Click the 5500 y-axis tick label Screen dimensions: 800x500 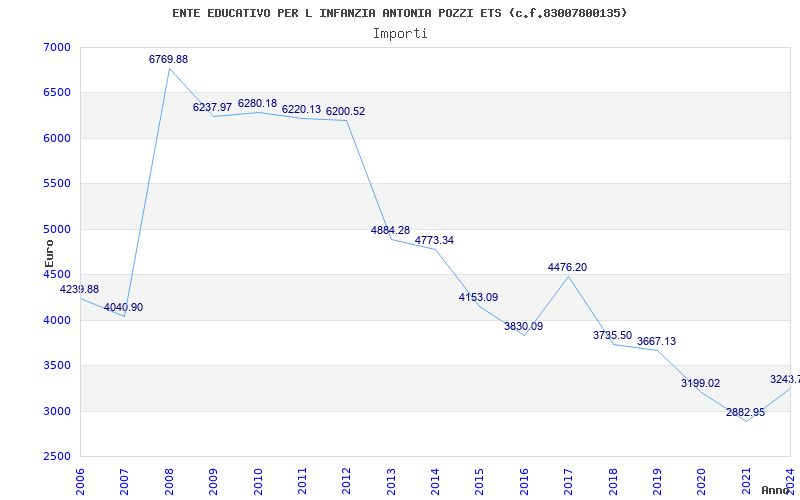point(56,184)
